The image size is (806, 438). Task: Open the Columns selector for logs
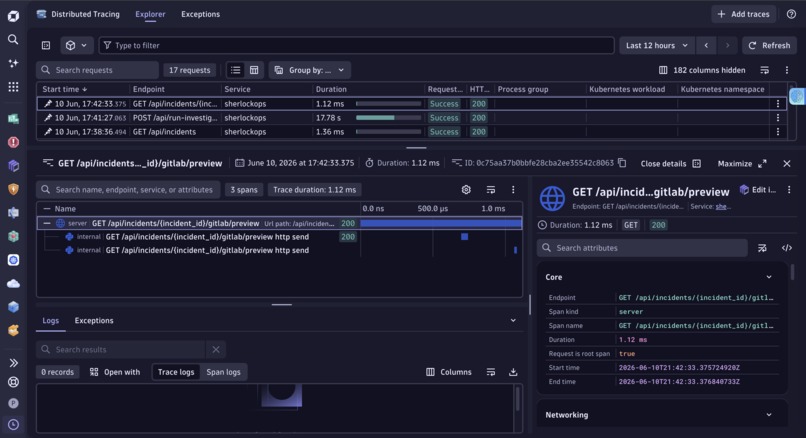click(x=449, y=372)
